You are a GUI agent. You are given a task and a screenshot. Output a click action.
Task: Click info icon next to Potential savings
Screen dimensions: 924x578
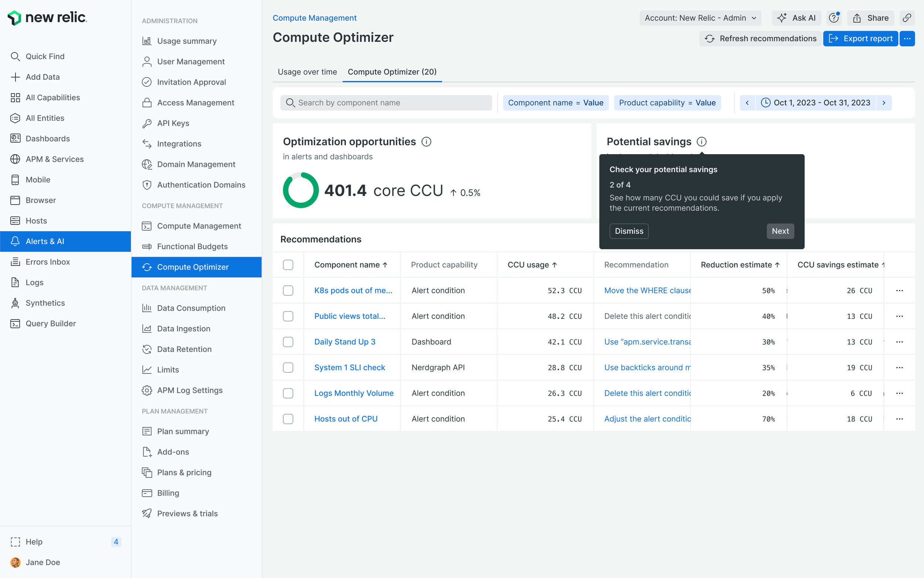tap(701, 142)
